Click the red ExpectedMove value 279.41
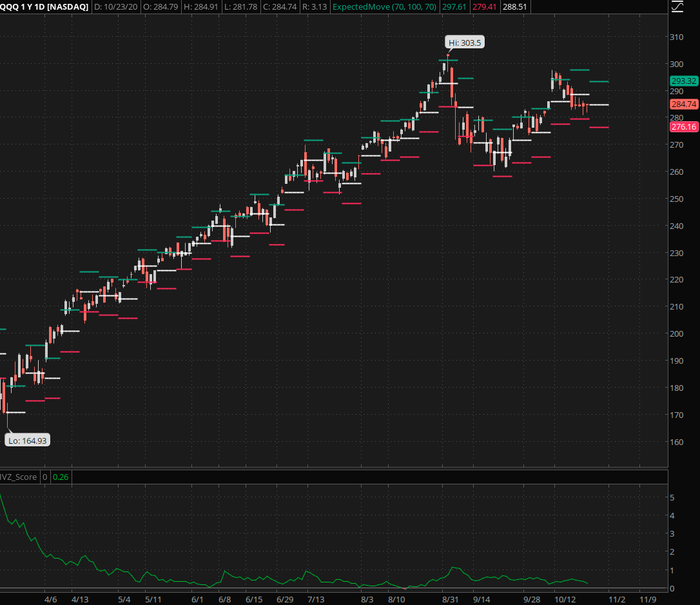 click(x=484, y=6)
